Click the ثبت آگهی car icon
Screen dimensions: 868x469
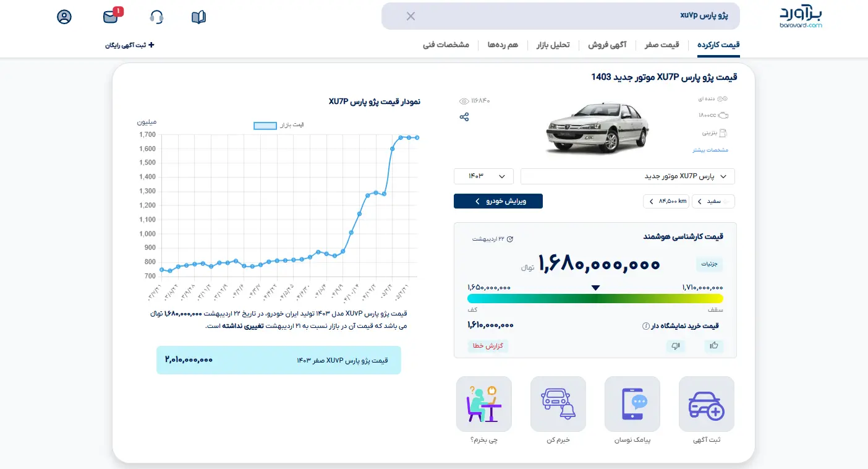[x=707, y=404]
